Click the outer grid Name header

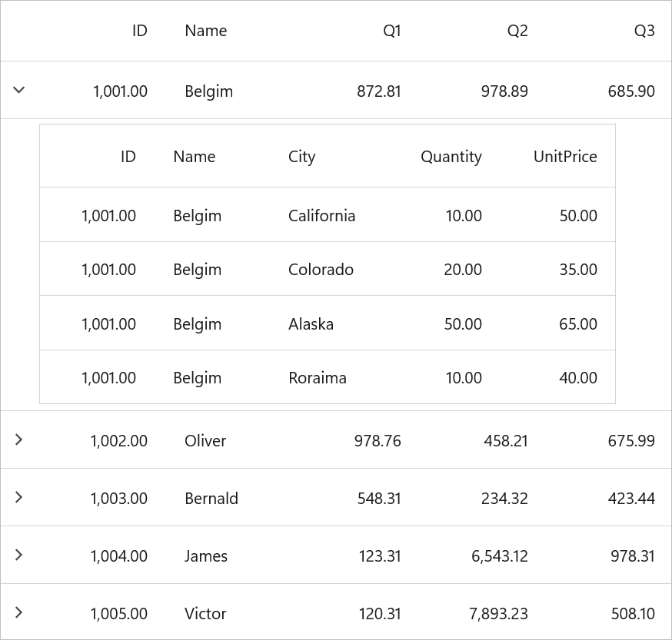point(206,31)
